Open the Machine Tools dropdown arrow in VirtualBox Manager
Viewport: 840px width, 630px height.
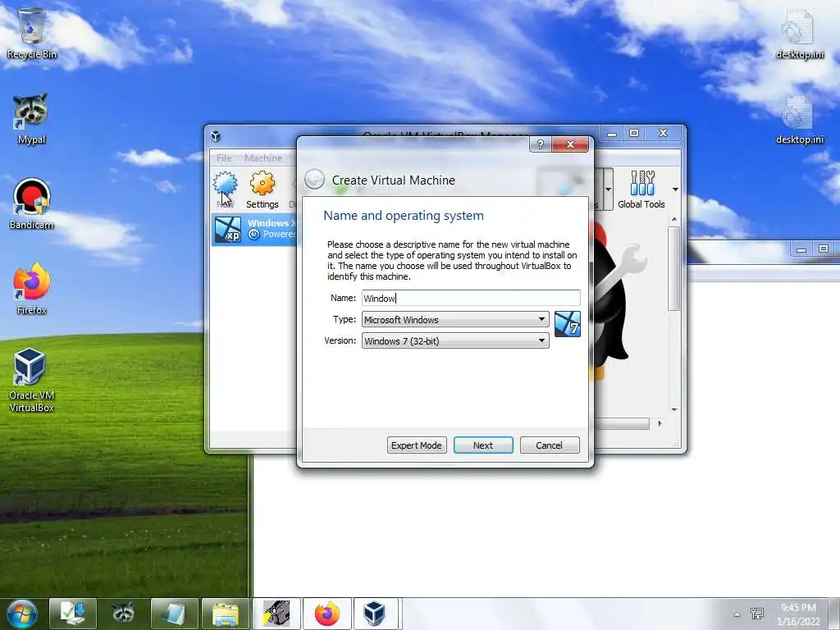pos(608,189)
